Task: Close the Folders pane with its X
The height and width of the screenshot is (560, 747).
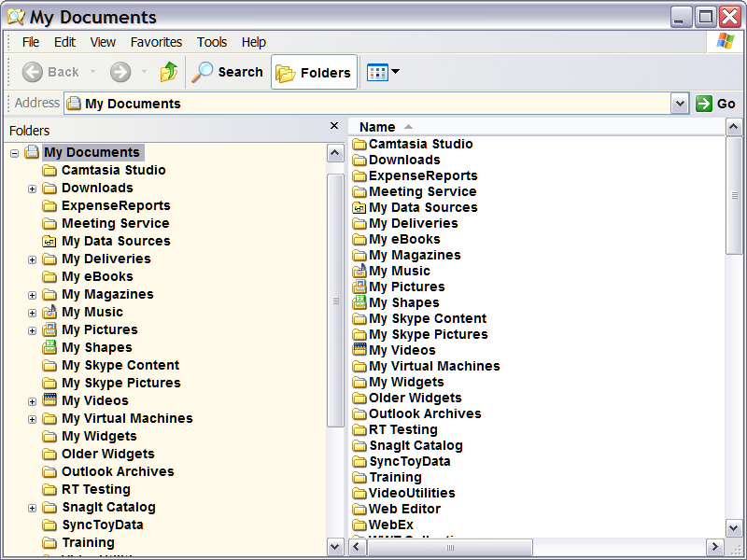Action: 333,125
